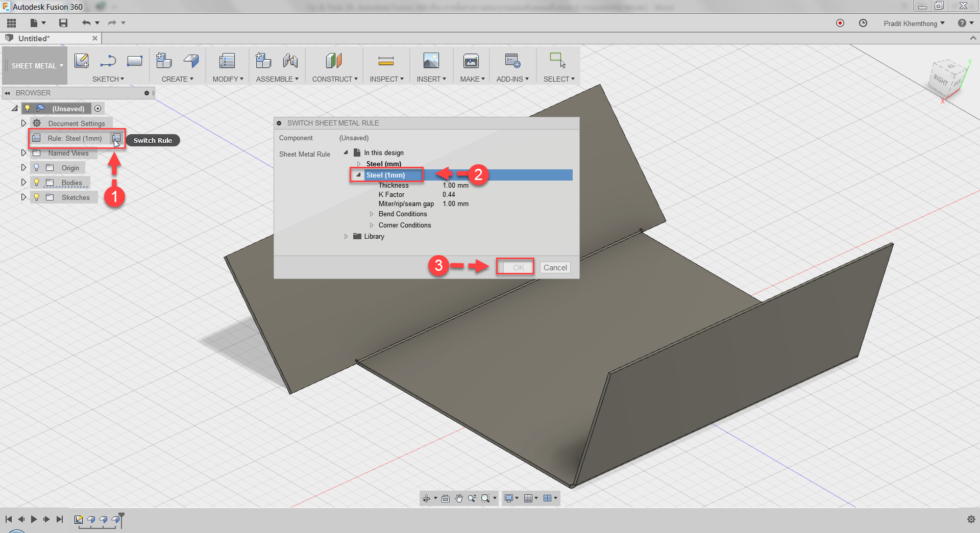980x533 pixels.
Task: Toggle the Origin folder visibility lightbulb
Action: pyautogui.click(x=36, y=167)
